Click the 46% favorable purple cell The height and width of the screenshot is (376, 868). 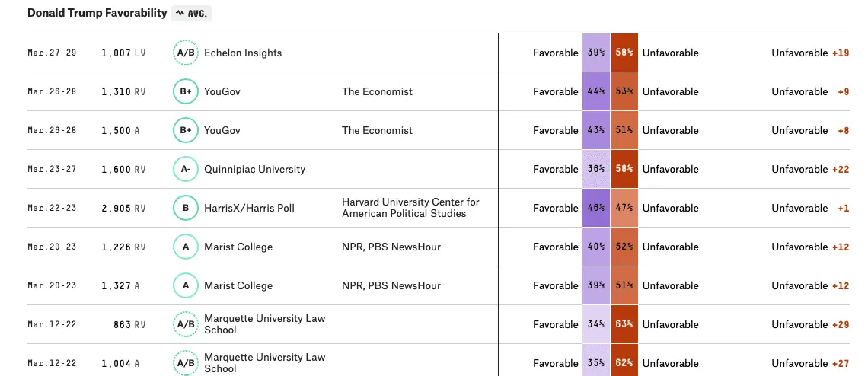596,208
